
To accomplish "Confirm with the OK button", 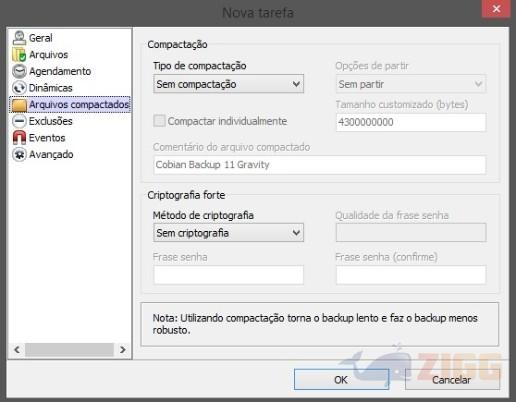I will [x=341, y=379].
